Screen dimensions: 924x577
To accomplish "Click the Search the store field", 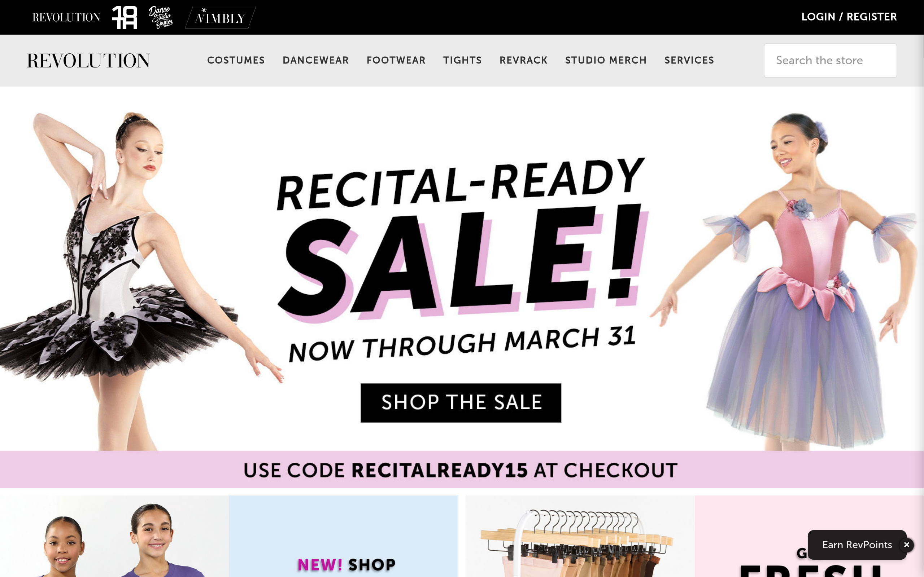I will pyautogui.click(x=830, y=60).
